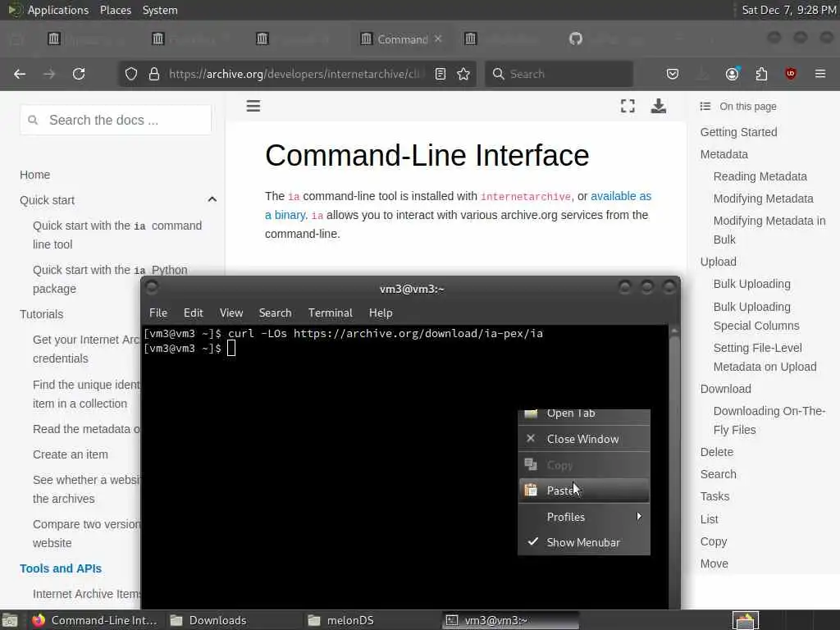Reload the archive.org page
Image resolution: width=840 pixels, height=630 pixels.
click(79, 74)
